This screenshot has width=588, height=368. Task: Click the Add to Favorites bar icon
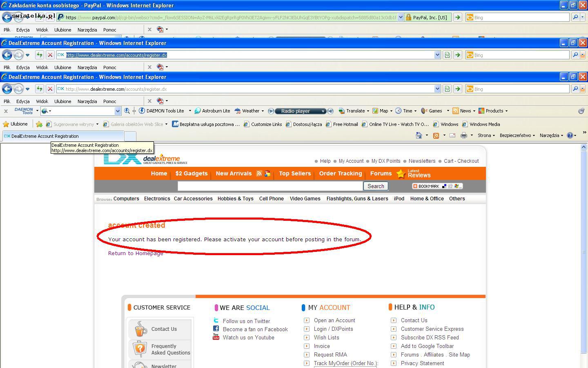pos(39,124)
